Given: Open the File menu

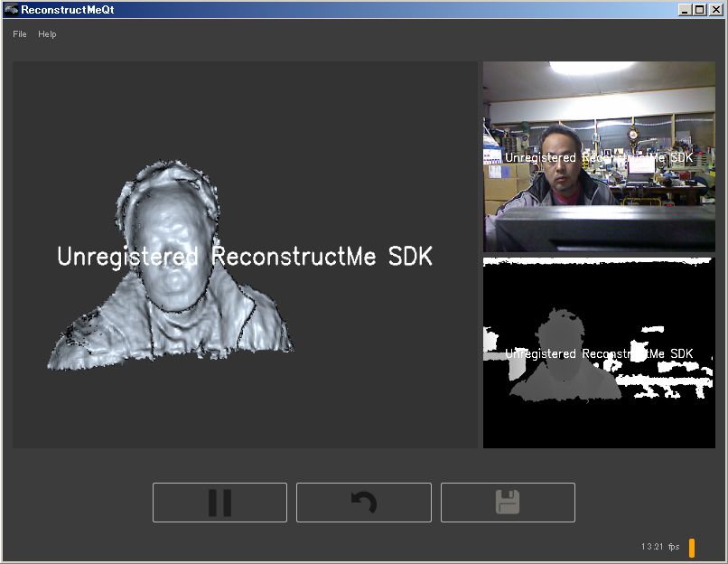Looking at the screenshot, I should coord(20,34).
